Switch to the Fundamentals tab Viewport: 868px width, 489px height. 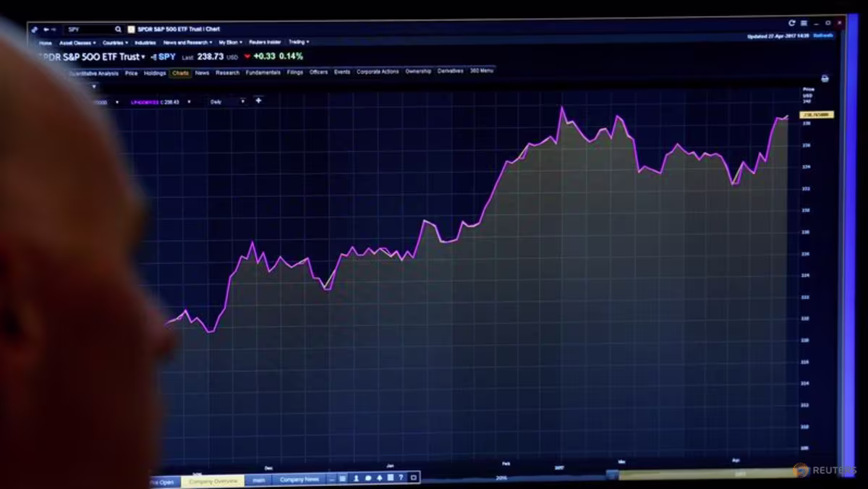263,72
